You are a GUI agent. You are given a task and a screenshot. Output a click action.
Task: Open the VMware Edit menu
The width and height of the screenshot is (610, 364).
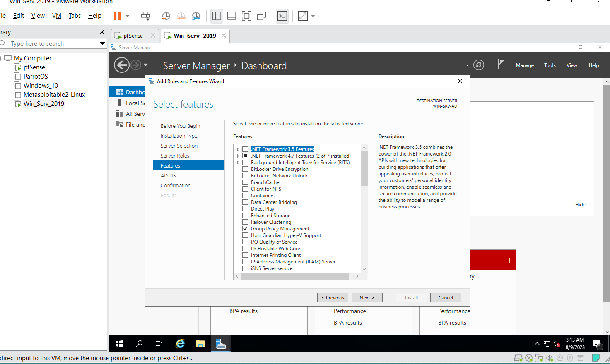tap(19, 16)
